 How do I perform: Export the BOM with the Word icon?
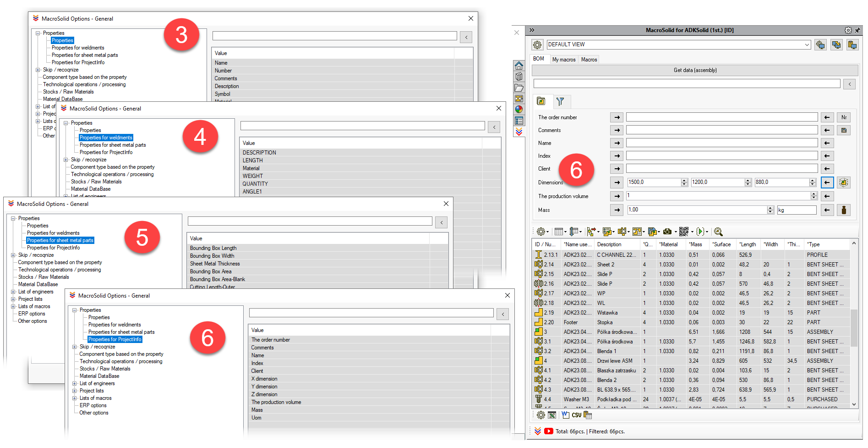point(565,415)
